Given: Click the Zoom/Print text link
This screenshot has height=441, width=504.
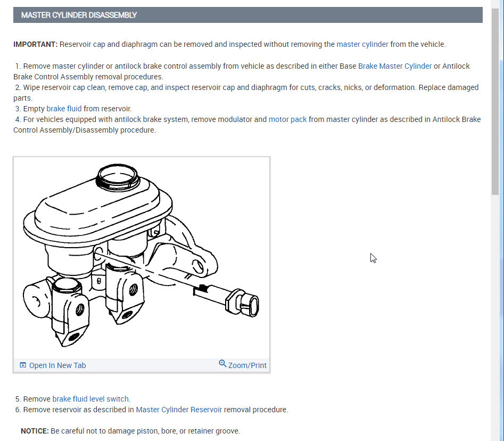Looking at the screenshot, I should coord(247,365).
